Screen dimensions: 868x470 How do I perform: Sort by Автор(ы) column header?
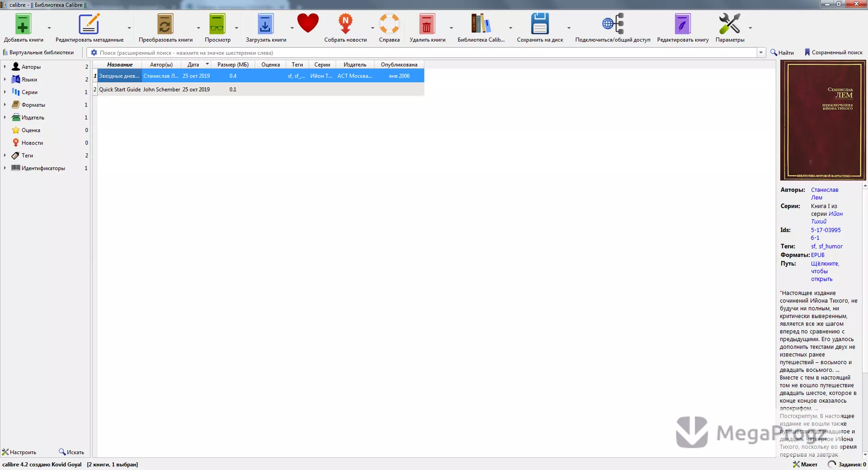(x=161, y=65)
